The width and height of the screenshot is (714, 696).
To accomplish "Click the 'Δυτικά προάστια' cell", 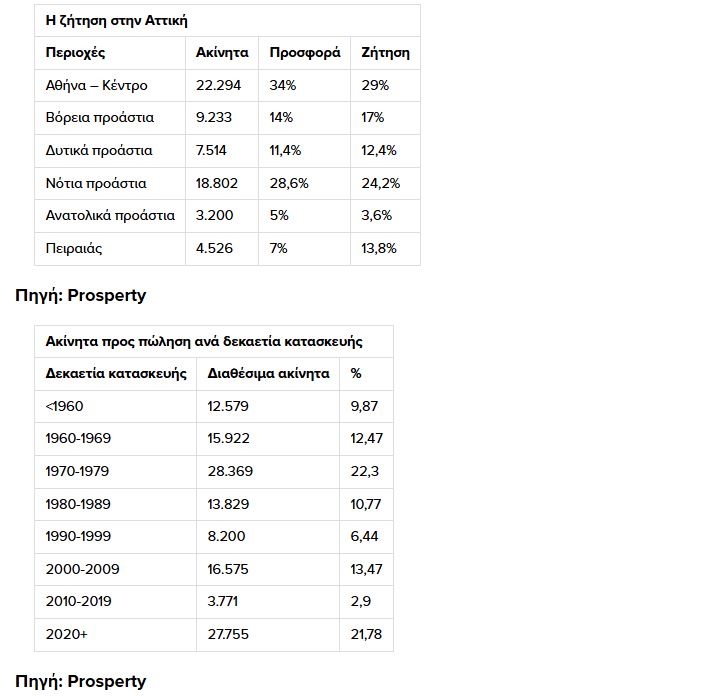I will [99, 150].
